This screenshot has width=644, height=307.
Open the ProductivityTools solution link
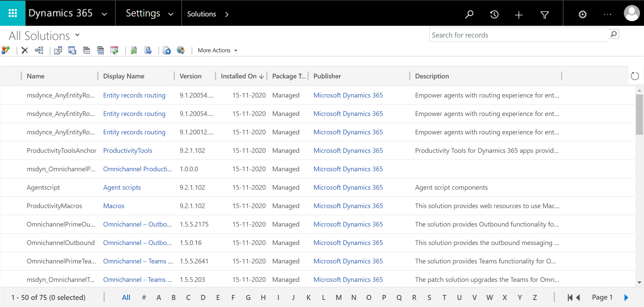pos(127,150)
